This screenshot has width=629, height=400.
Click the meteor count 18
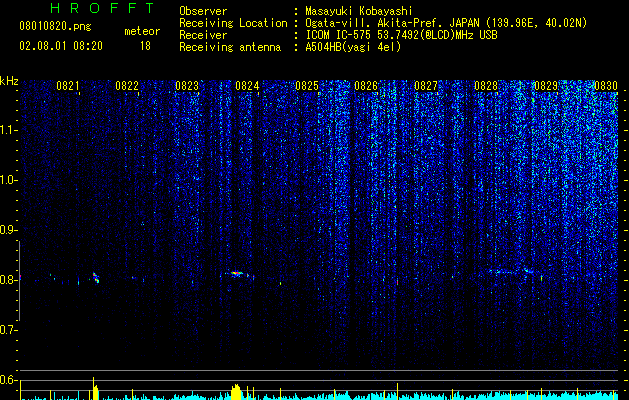pyautogui.click(x=145, y=46)
